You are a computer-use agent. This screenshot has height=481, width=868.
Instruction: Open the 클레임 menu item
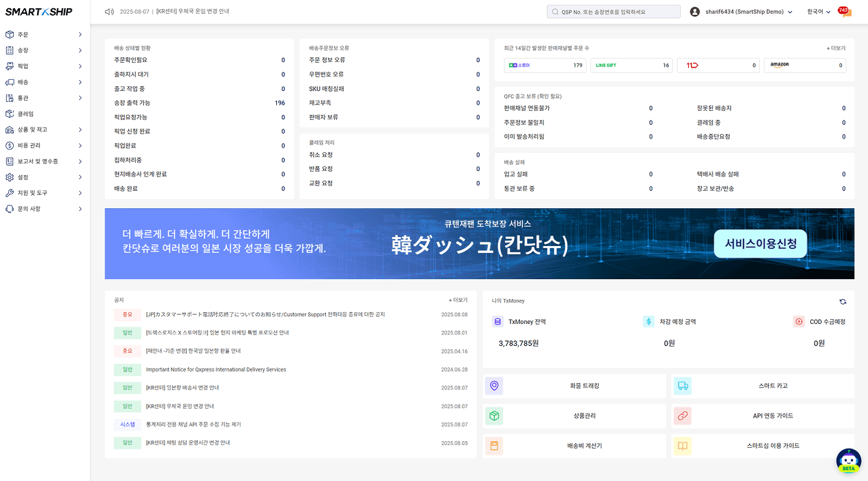point(26,114)
